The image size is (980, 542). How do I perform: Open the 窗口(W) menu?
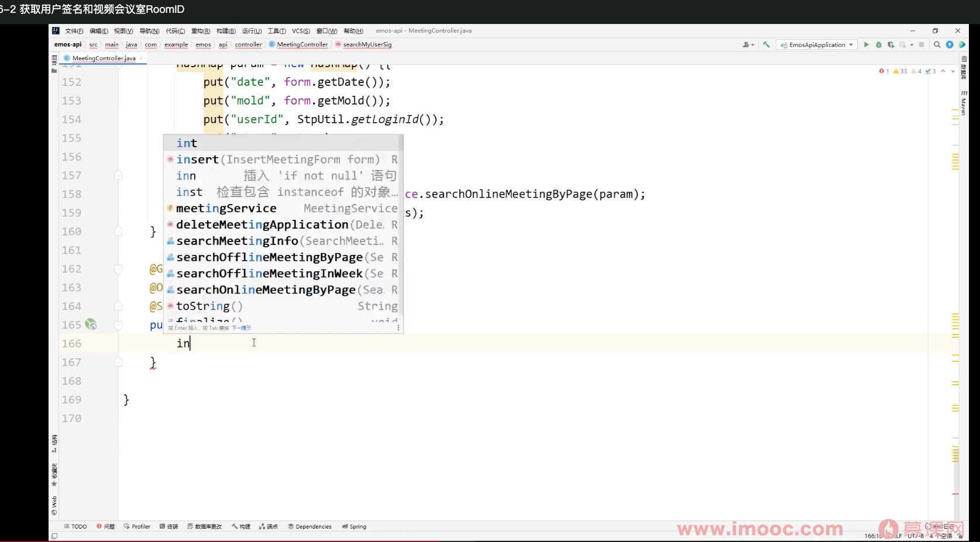(x=326, y=31)
